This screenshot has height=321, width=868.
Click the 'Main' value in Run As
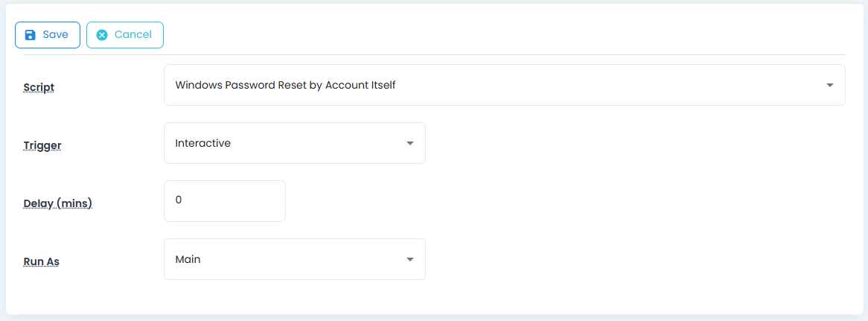point(188,259)
